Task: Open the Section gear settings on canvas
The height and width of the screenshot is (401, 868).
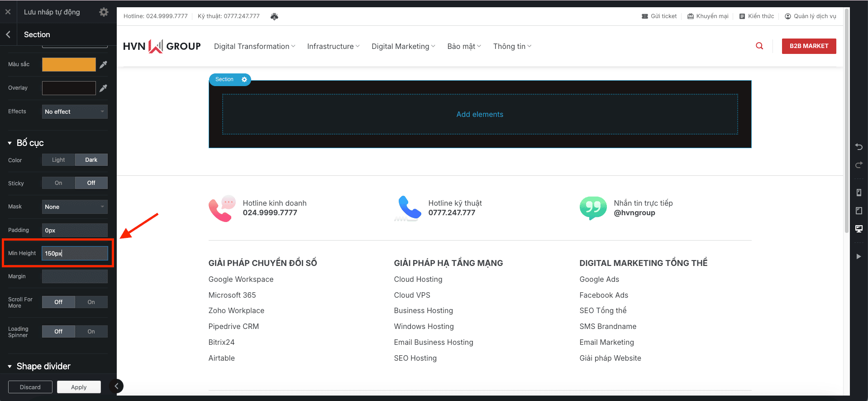Action: click(x=244, y=79)
